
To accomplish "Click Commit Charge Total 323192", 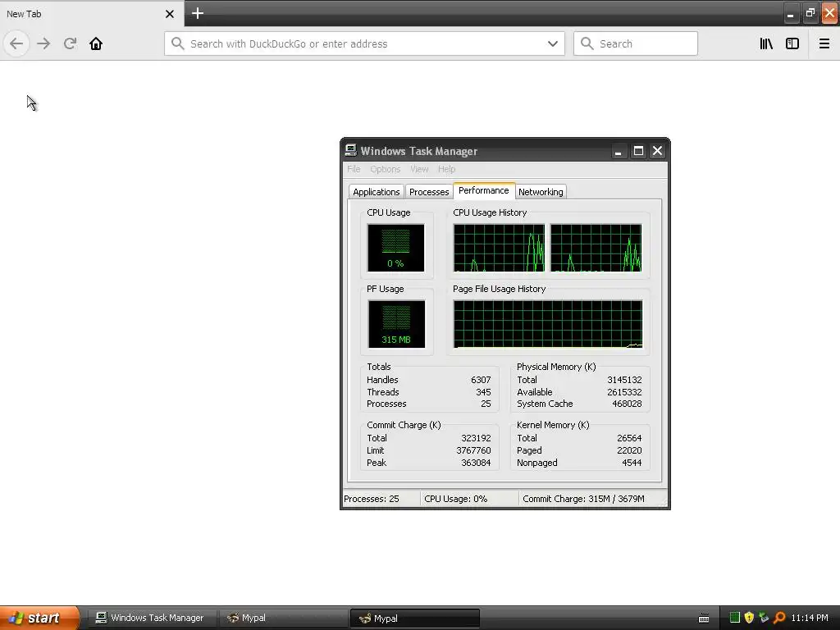I will [476, 438].
